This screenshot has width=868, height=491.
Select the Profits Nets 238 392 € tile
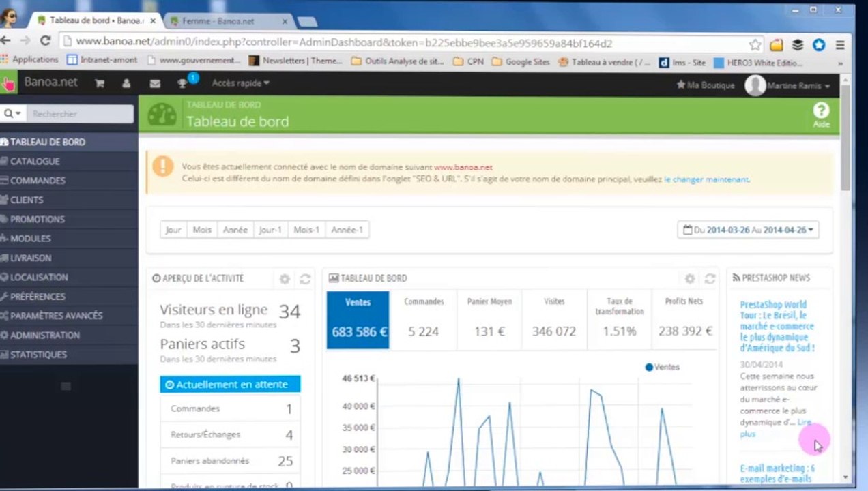click(684, 320)
